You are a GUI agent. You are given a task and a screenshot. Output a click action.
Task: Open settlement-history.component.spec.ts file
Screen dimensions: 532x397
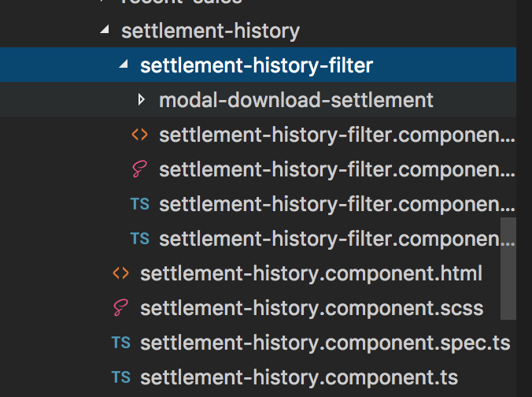(325, 343)
